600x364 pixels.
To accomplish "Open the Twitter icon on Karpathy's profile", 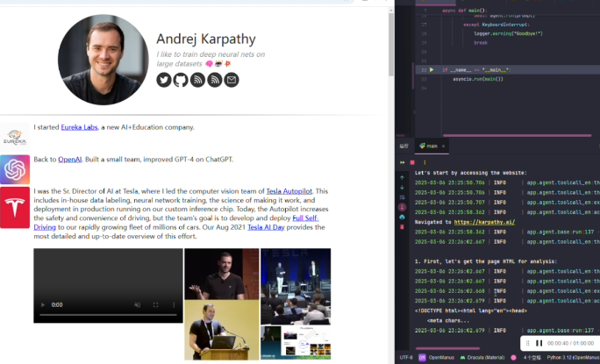I will (164, 80).
